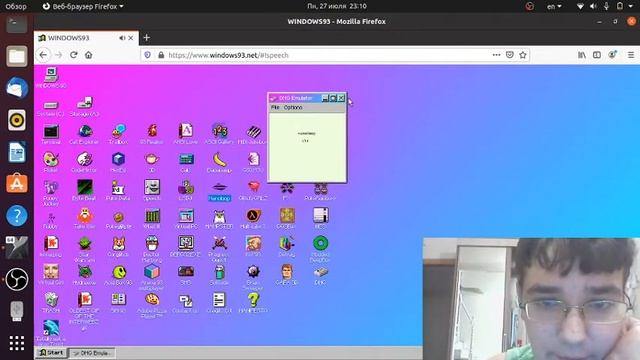Open page actions three-dot menu
The width and height of the screenshot is (640, 360).
[496, 55]
